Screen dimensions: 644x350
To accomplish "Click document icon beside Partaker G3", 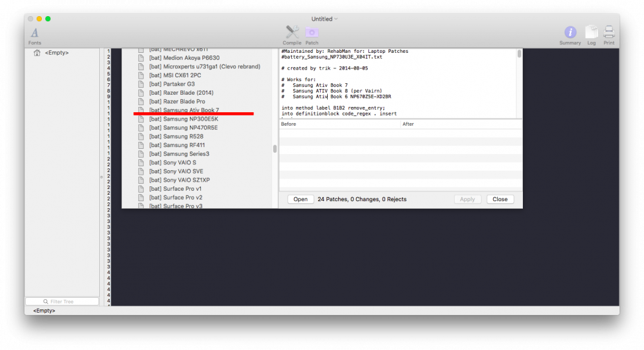I will (141, 84).
